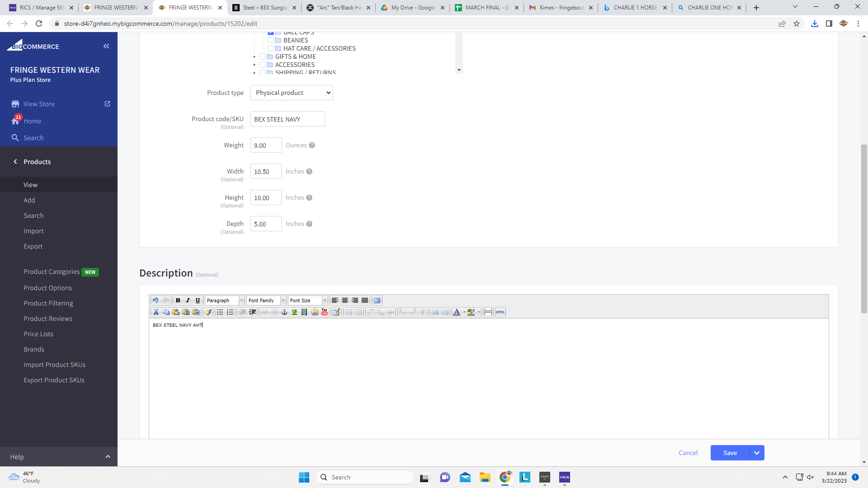Click the Product code/SKU input field

288,119
